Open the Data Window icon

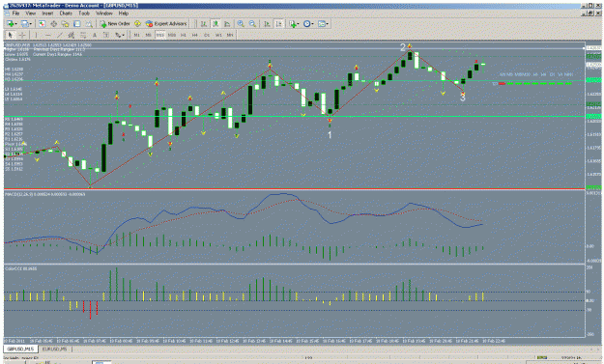[x=53, y=24]
